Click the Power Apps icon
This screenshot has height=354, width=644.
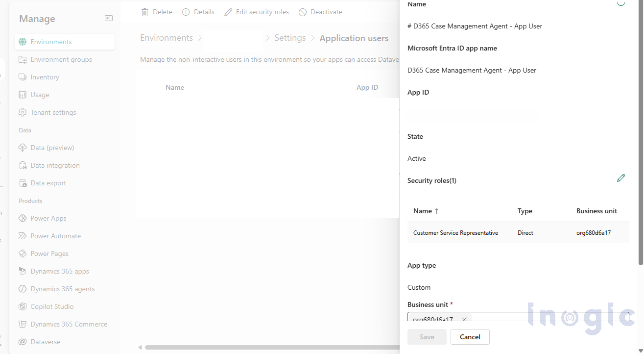tap(23, 218)
